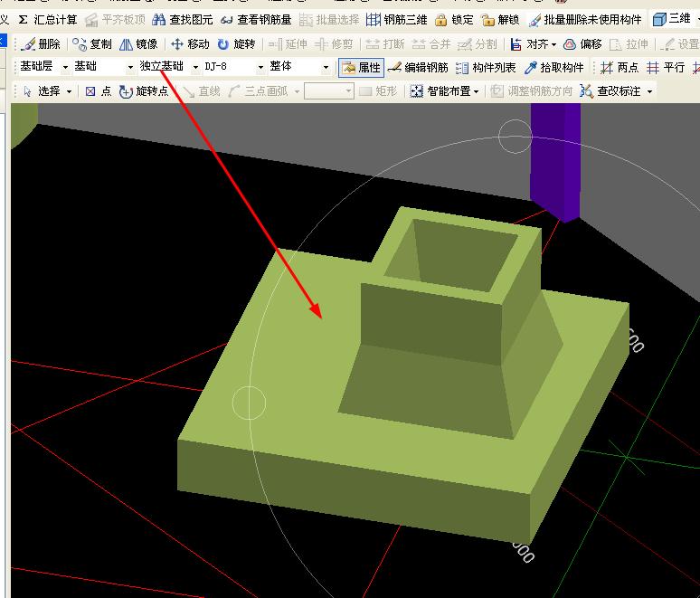Click the 打断 break tool

(385, 43)
